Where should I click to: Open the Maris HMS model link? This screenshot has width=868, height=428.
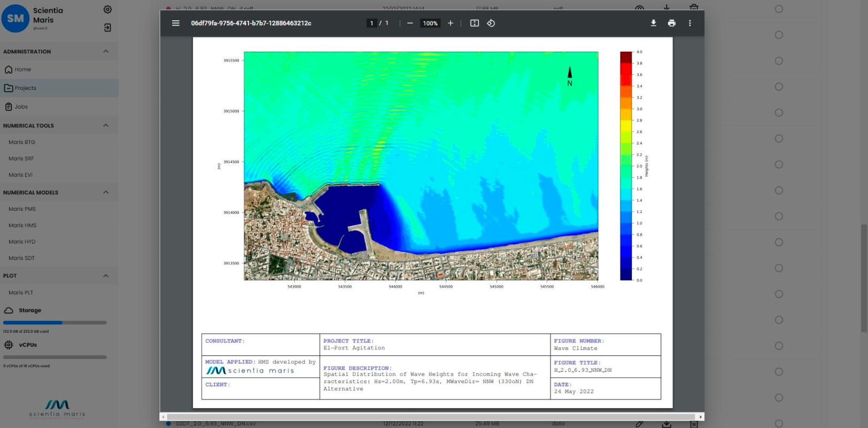pos(22,225)
